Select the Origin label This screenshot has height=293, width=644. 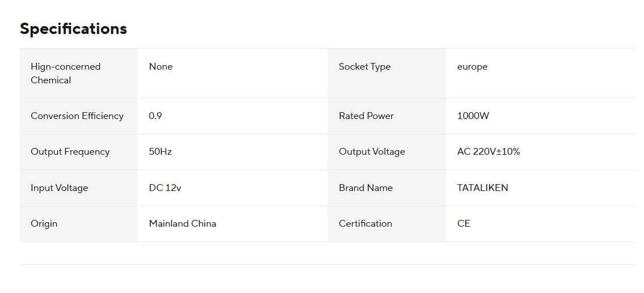point(44,224)
